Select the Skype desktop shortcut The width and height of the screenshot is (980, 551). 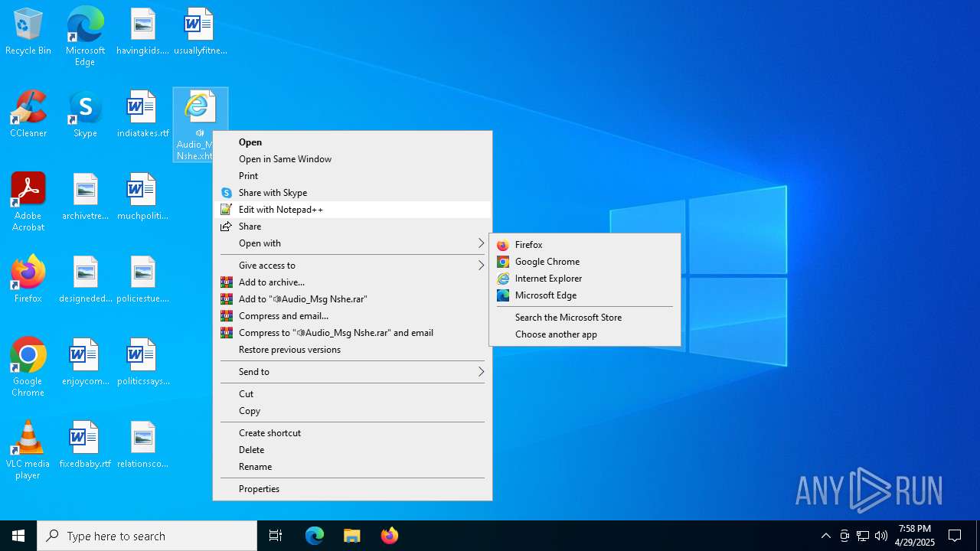point(85,114)
